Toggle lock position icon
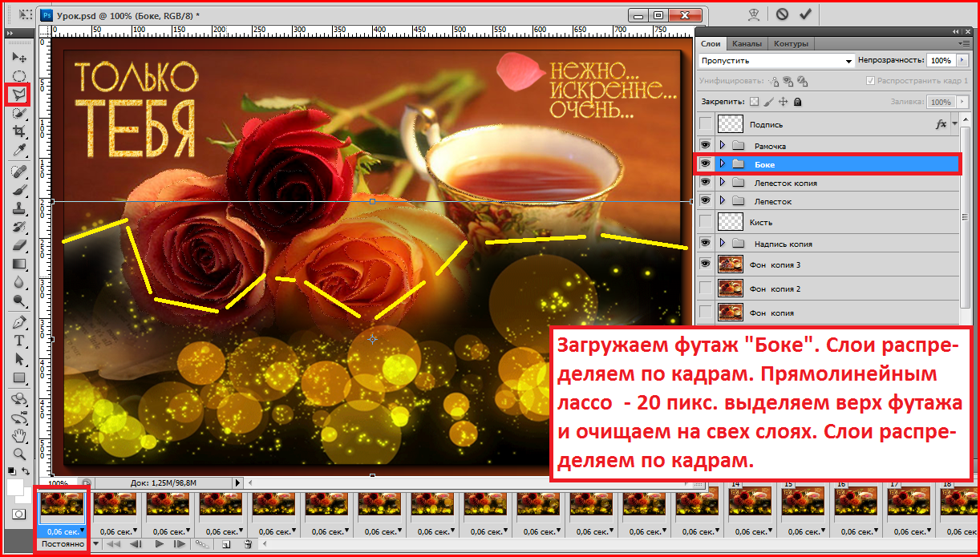This screenshot has height=557, width=980. (784, 102)
